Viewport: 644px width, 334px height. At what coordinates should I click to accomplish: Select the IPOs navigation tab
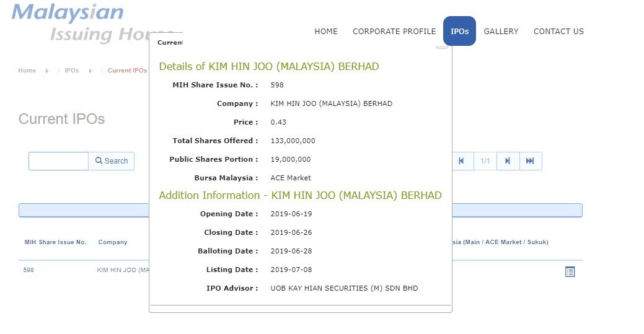coord(459,31)
